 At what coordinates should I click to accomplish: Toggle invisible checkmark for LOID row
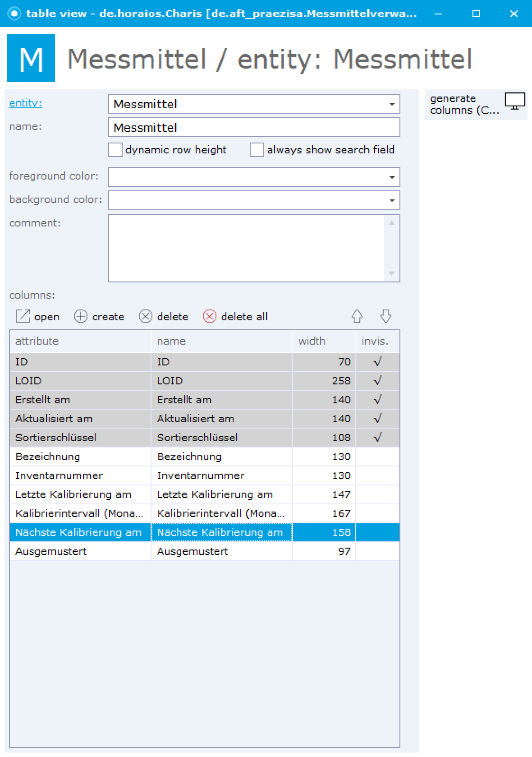[x=378, y=381]
